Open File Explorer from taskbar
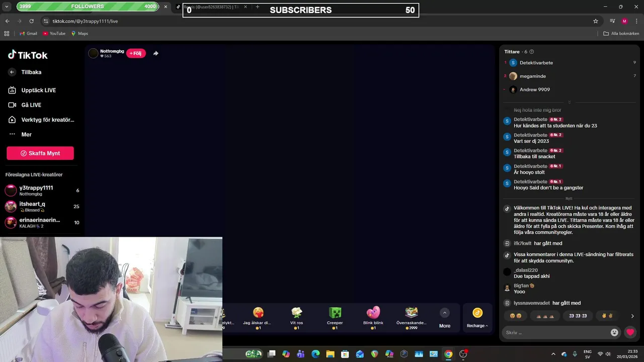 coord(330,354)
